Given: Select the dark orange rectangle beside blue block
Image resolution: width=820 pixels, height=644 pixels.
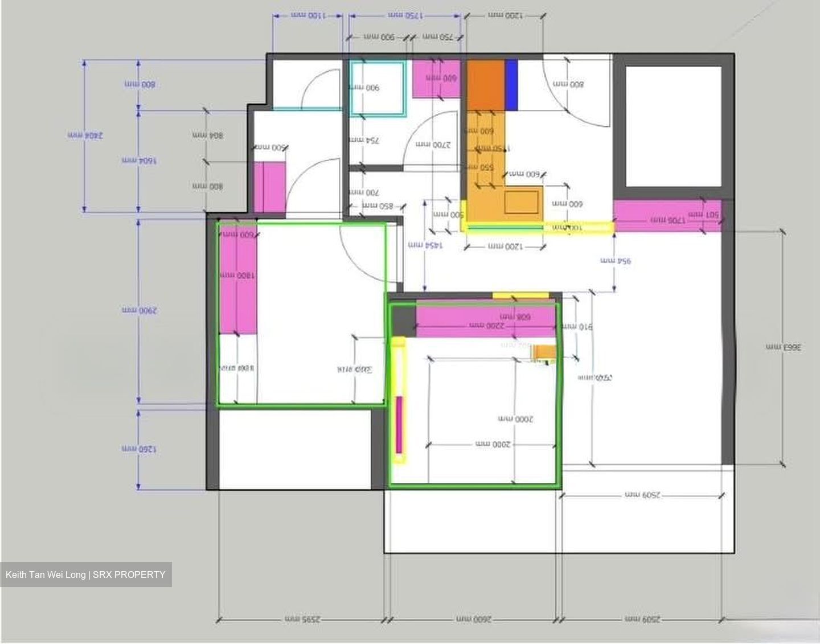Looking at the screenshot, I should click(486, 85).
